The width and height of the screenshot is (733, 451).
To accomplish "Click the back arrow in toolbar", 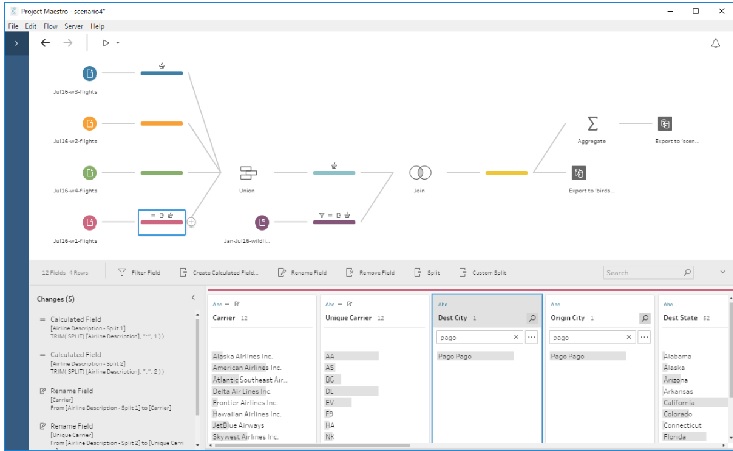I will pos(45,43).
